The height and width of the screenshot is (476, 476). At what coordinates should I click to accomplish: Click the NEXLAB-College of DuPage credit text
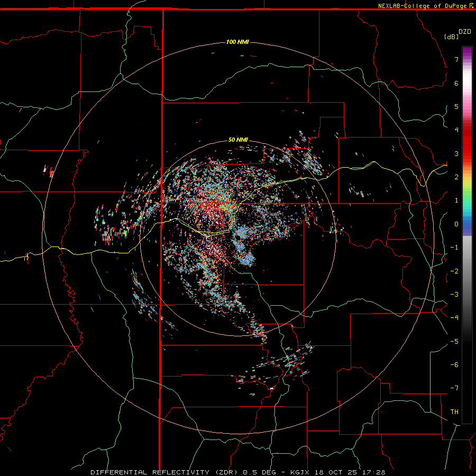pyautogui.click(x=422, y=6)
